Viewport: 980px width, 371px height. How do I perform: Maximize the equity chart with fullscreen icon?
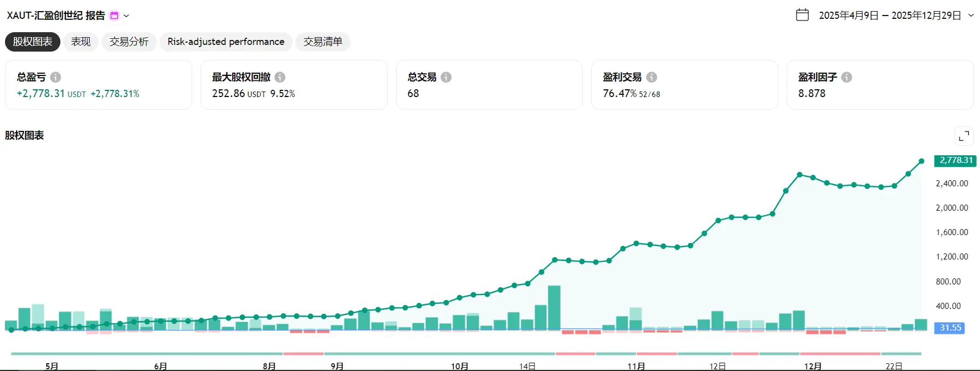964,136
